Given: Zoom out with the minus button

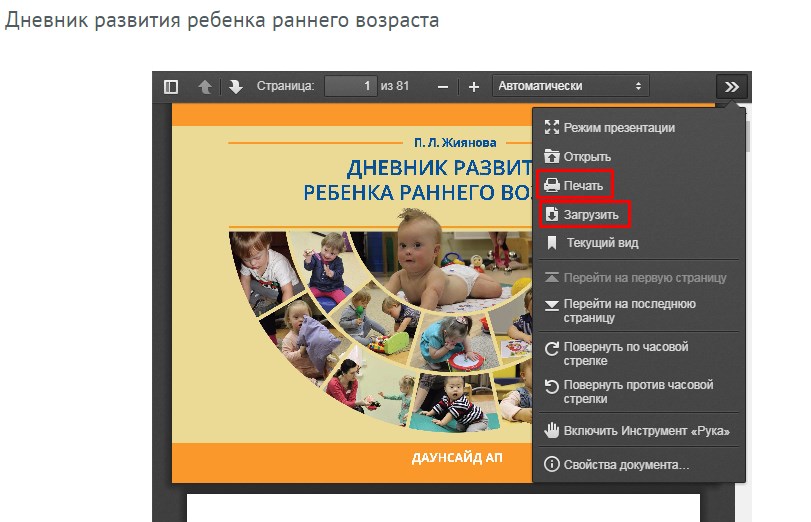Looking at the screenshot, I should pyautogui.click(x=443, y=87).
